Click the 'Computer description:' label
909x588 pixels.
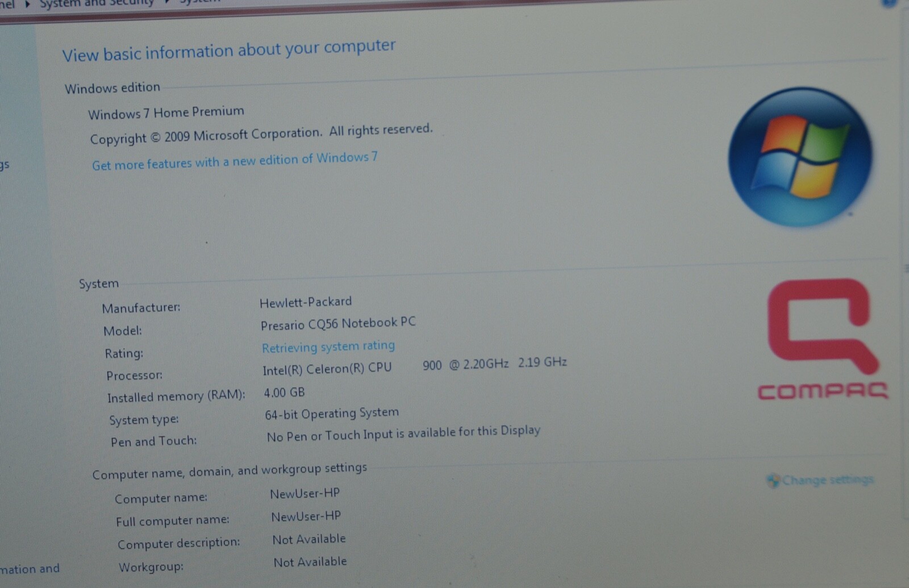pyautogui.click(x=178, y=544)
